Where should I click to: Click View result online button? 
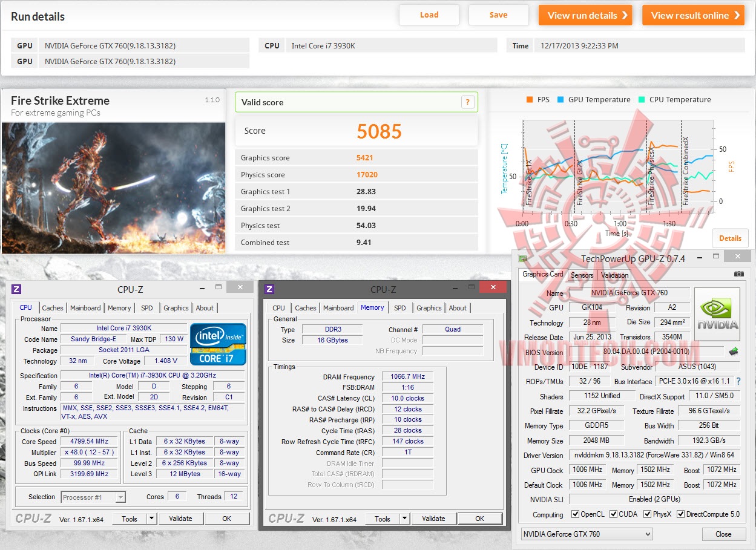tap(694, 15)
